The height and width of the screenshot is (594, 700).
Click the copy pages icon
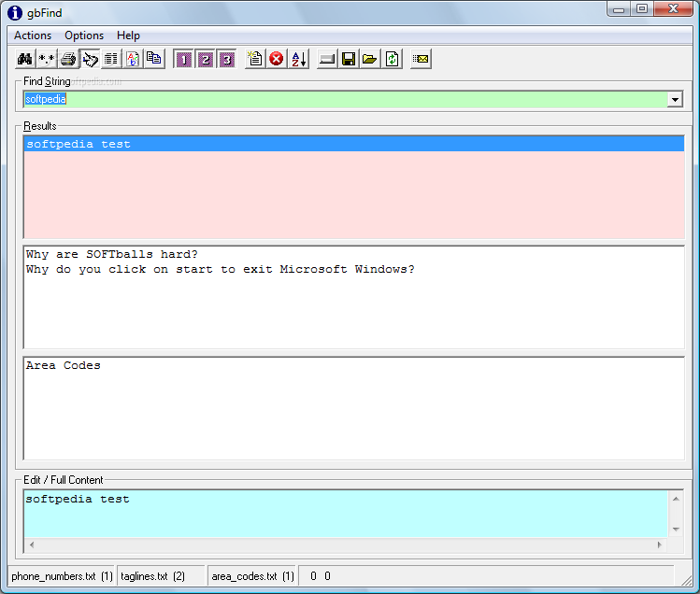click(x=154, y=59)
